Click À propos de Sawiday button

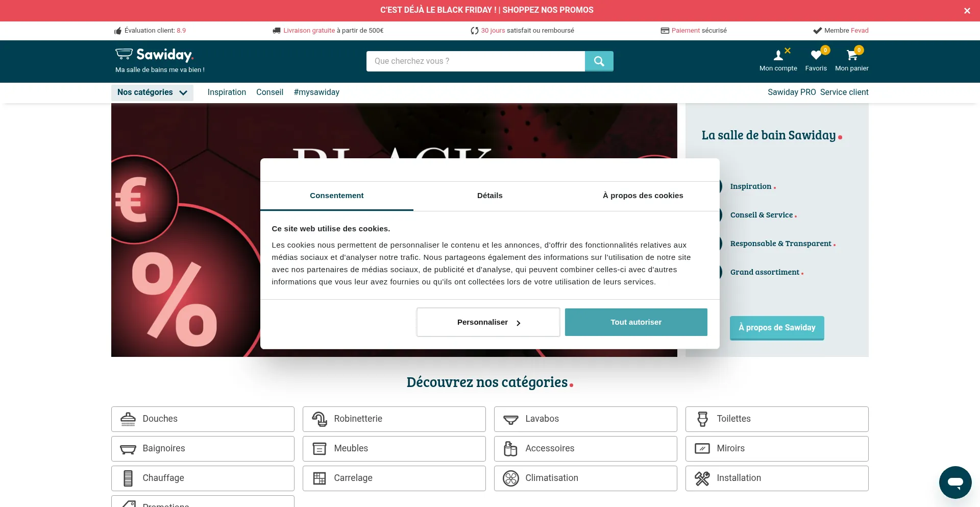776,328
